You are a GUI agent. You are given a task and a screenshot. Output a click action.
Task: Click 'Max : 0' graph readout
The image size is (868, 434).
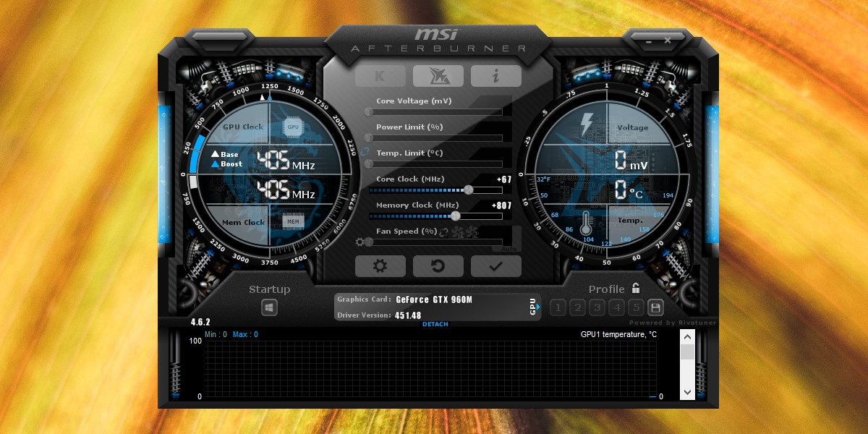pyautogui.click(x=245, y=334)
